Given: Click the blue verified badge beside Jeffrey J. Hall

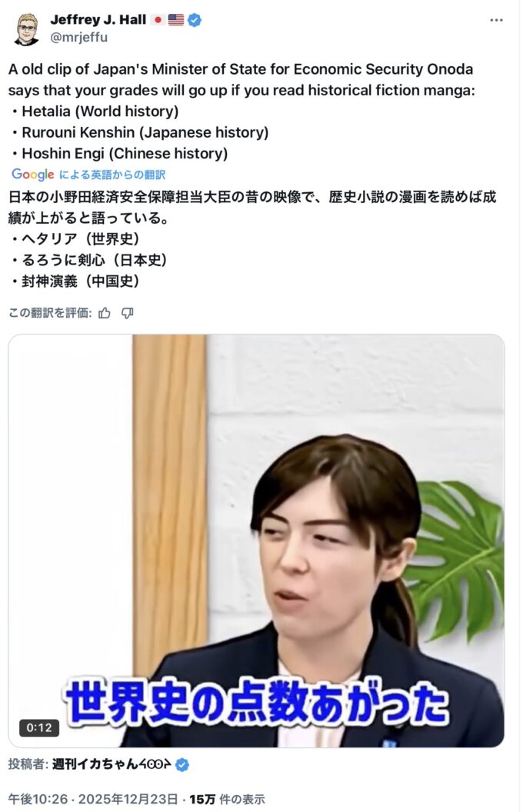Looking at the screenshot, I should [x=195, y=20].
